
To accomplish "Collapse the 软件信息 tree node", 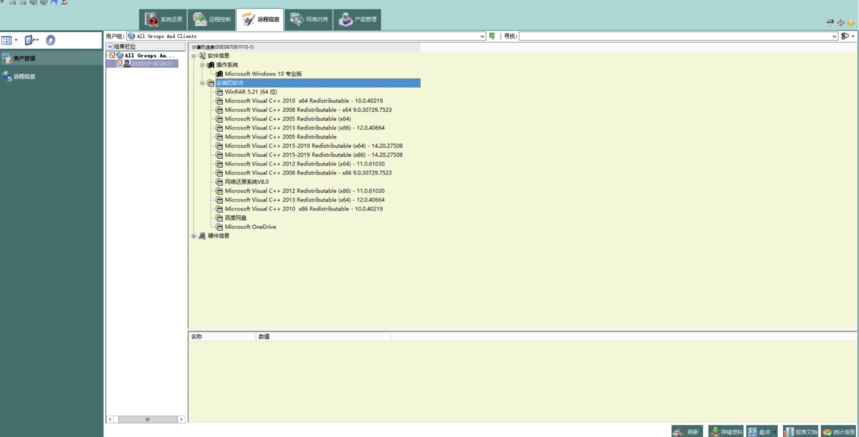I will coord(193,56).
